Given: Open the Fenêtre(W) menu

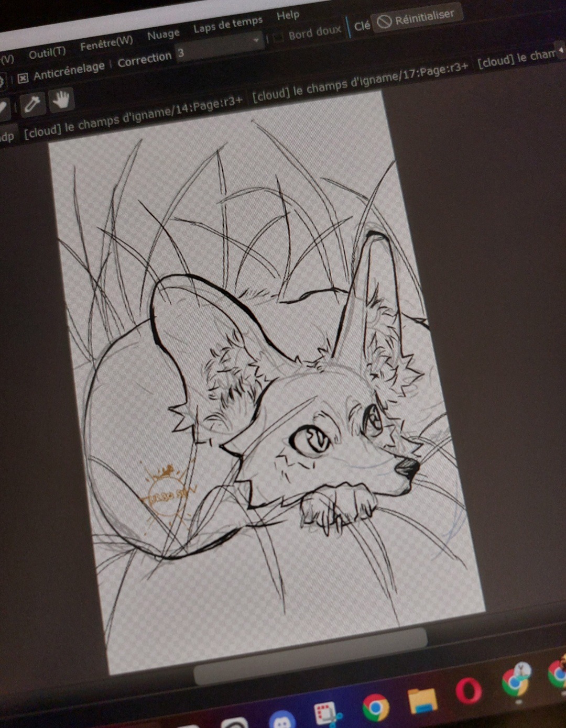Looking at the screenshot, I should click(106, 43).
